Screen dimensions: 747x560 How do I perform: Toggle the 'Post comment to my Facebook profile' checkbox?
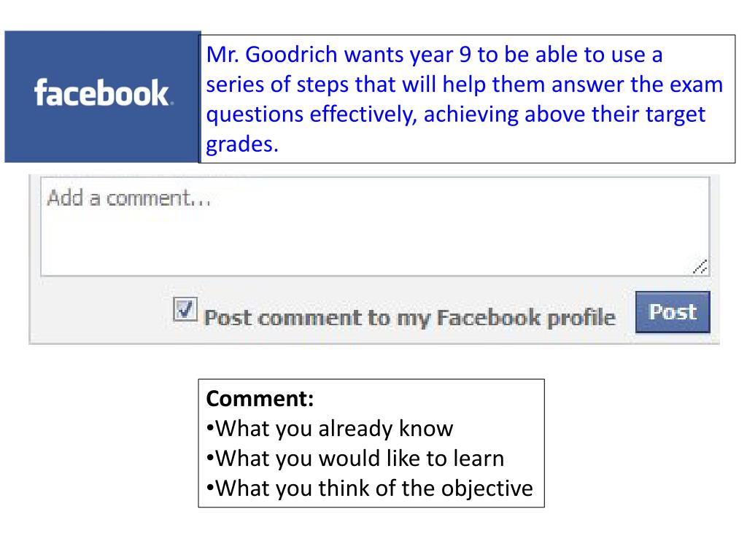pyautogui.click(x=185, y=309)
